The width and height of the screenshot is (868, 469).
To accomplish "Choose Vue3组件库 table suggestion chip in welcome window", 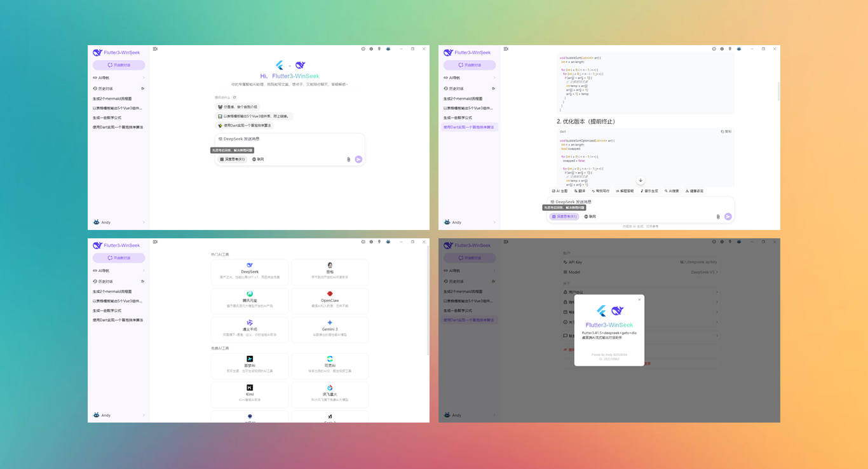I will (254, 116).
